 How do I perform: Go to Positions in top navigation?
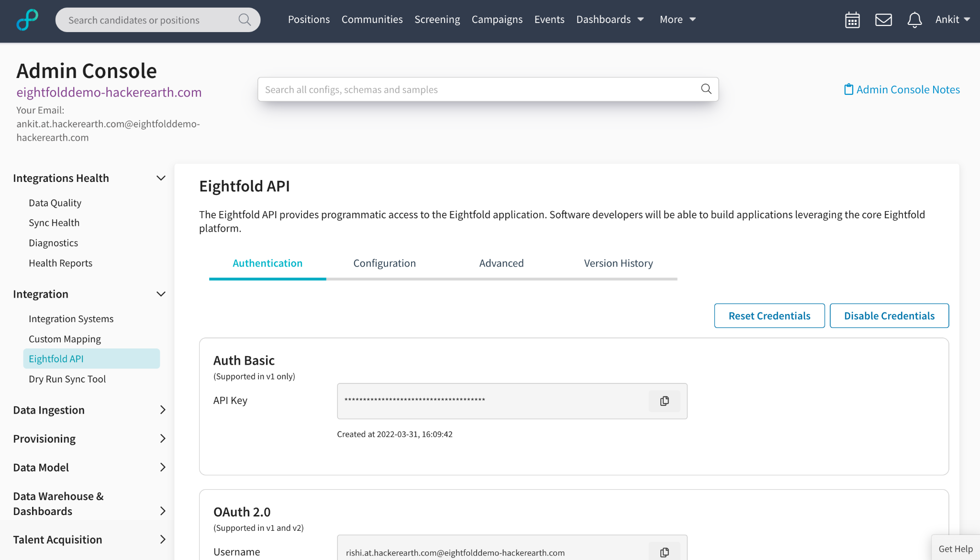[x=309, y=20]
